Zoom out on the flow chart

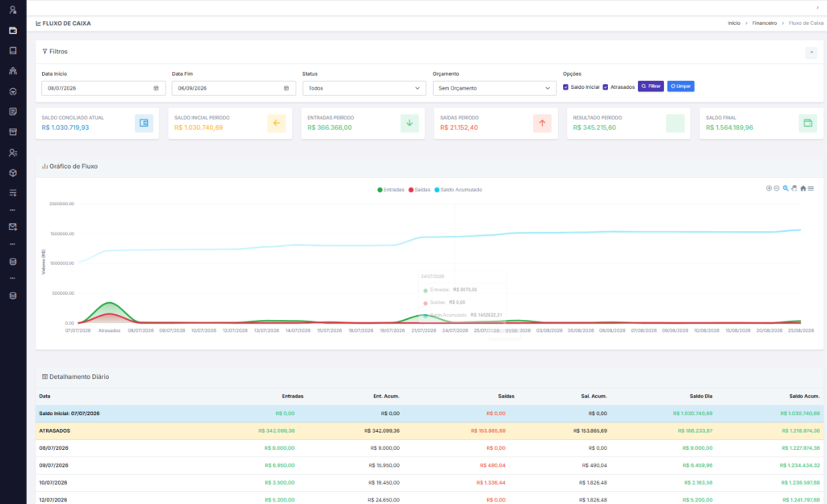[776, 188]
